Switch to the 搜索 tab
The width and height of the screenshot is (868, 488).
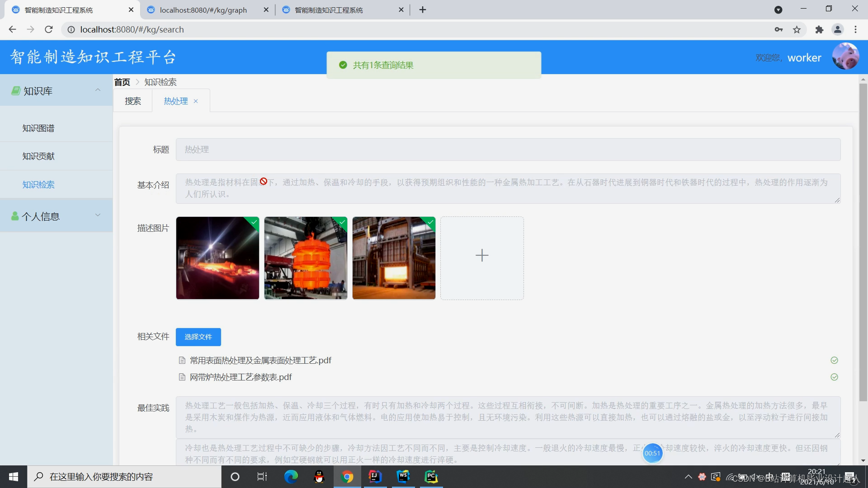(x=133, y=101)
